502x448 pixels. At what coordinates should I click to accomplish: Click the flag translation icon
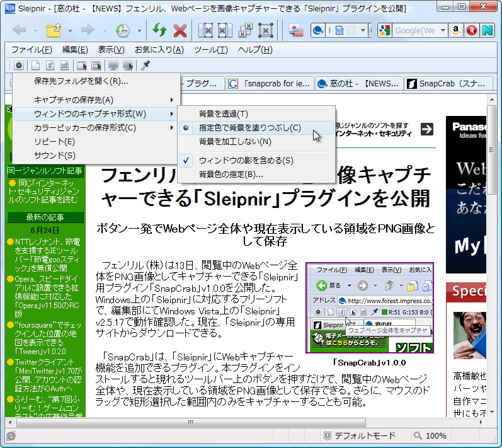296,30
